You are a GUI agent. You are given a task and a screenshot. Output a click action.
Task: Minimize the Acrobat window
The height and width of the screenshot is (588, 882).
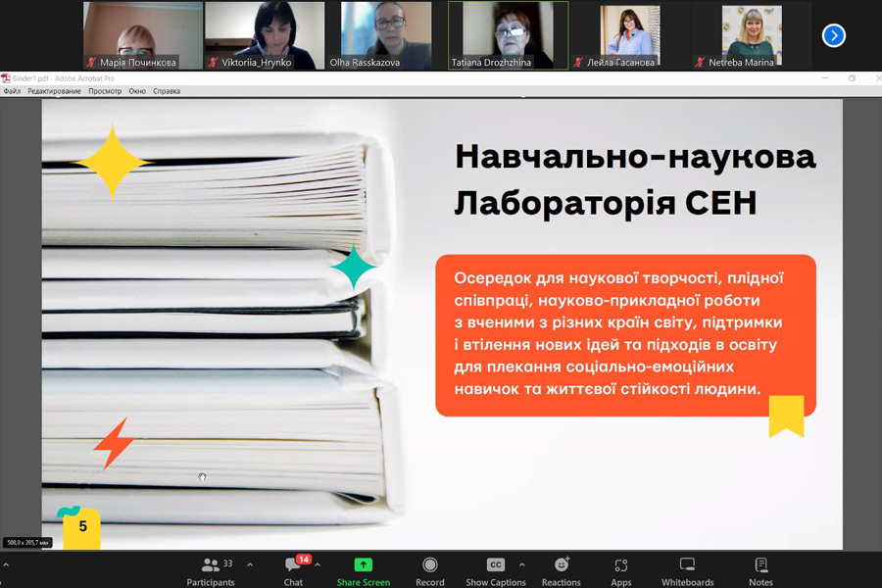pyautogui.click(x=825, y=78)
